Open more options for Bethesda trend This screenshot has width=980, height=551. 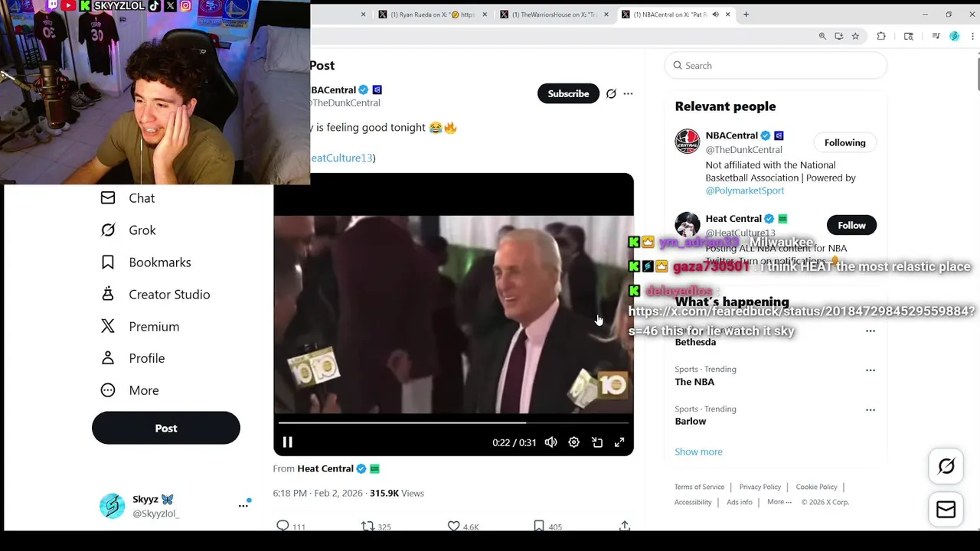click(x=870, y=331)
